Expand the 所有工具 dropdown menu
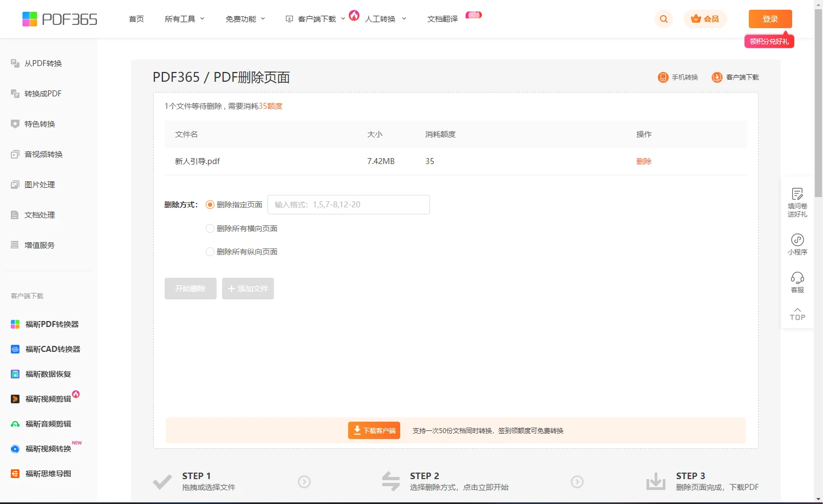The height and width of the screenshot is (504, 823). [185, 19]
